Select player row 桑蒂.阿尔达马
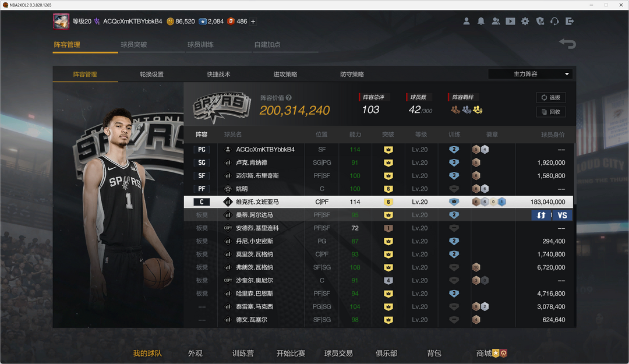This screenshot has width=629, height=364. coord(379,215)
